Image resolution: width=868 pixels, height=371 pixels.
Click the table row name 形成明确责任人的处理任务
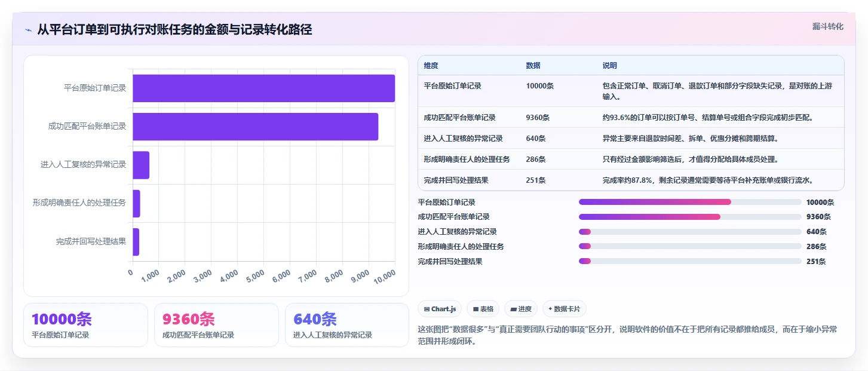click(x=467, y=160)
